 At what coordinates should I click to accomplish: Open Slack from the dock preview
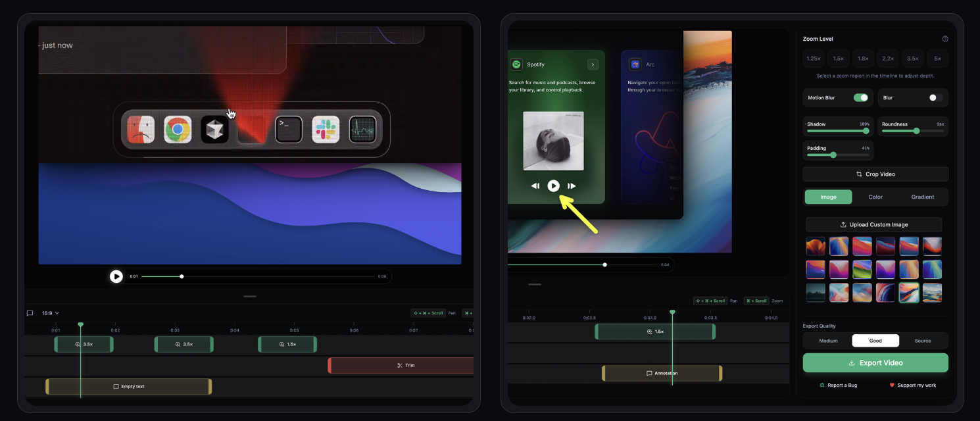326,130
